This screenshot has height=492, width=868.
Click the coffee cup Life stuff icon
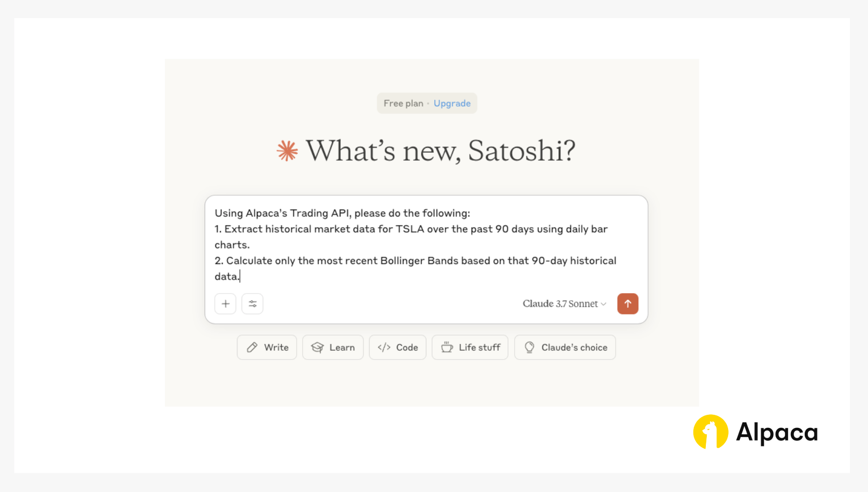[447, 347]
